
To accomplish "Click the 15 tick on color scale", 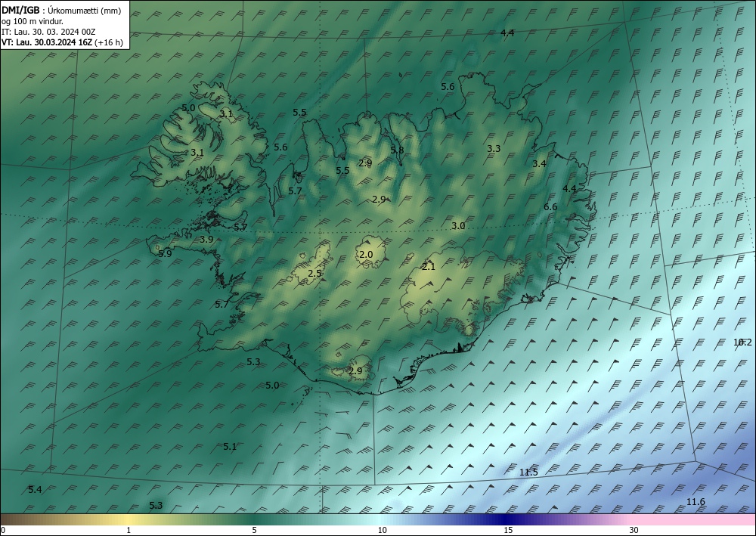I will (508, 531).
